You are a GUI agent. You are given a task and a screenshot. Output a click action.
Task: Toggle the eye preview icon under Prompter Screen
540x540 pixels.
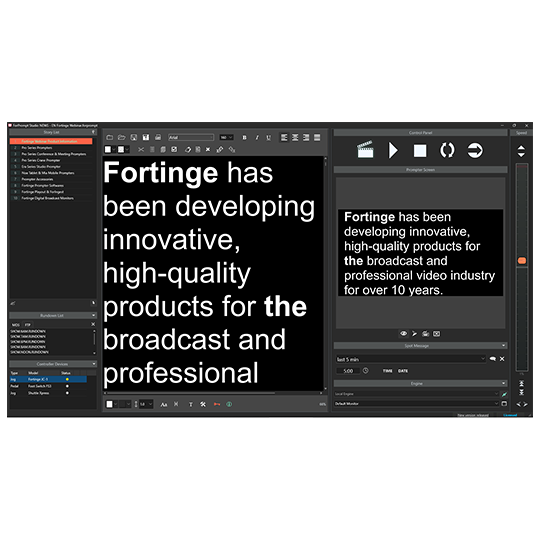[x=404, y=333]
